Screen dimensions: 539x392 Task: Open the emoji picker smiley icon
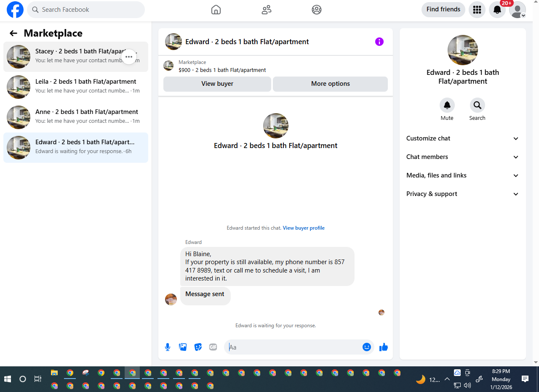pos(367,347)
